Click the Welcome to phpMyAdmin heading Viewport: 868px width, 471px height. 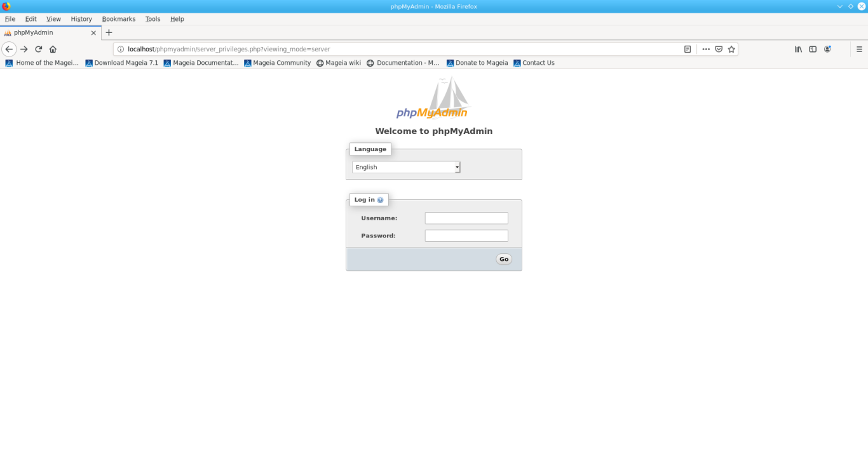(x=433, y=131)
